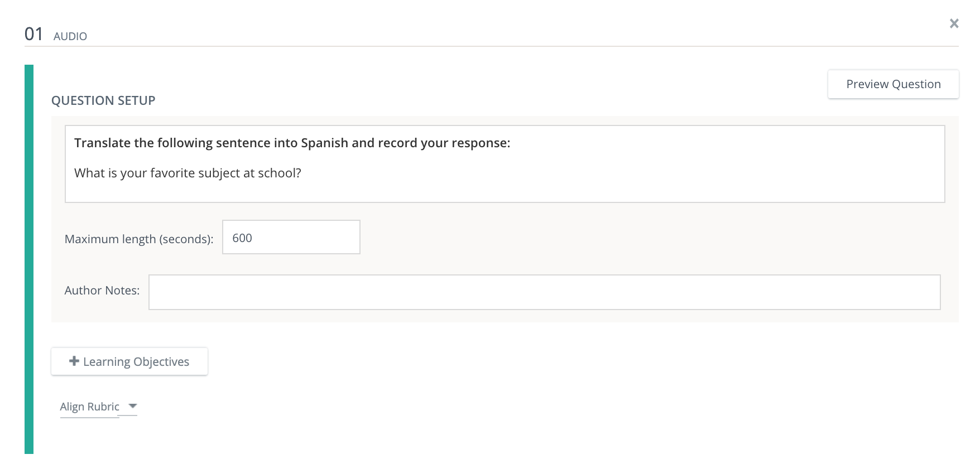Select the bold translation instruction line
Viewport: 980px width, 464px height.
tap(291, 143)
